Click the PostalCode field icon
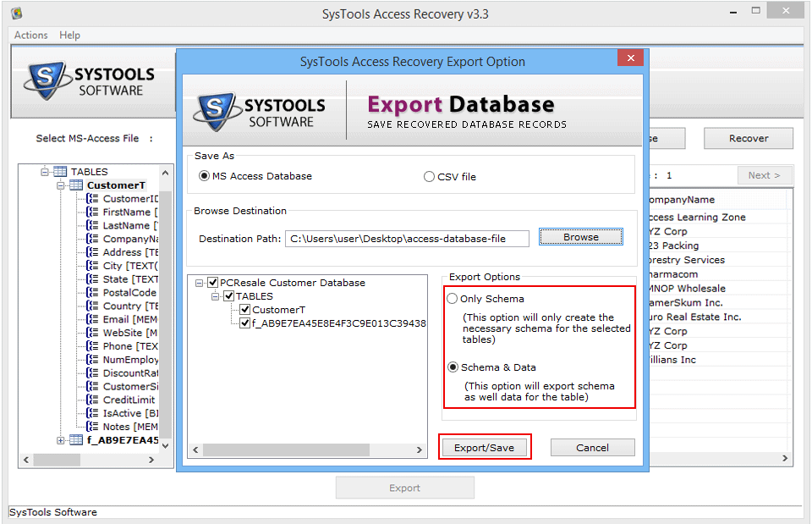812x524 pixels. (x=92, y=293)
